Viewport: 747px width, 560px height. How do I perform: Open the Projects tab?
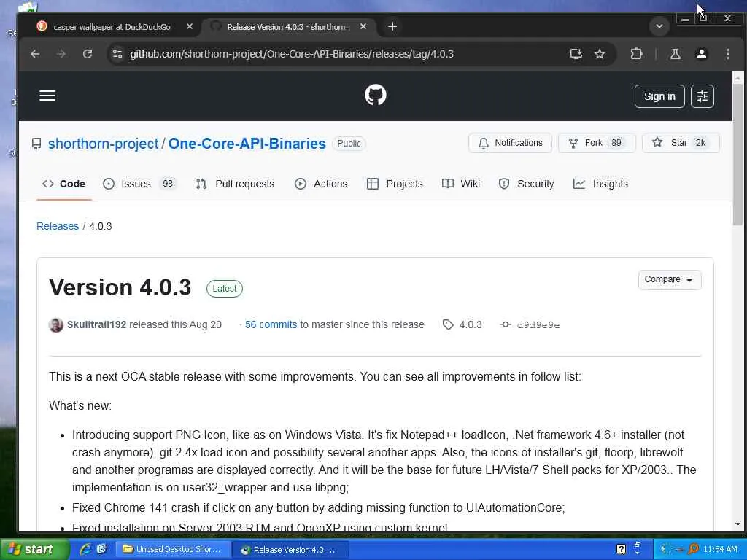tap(395, 184)
